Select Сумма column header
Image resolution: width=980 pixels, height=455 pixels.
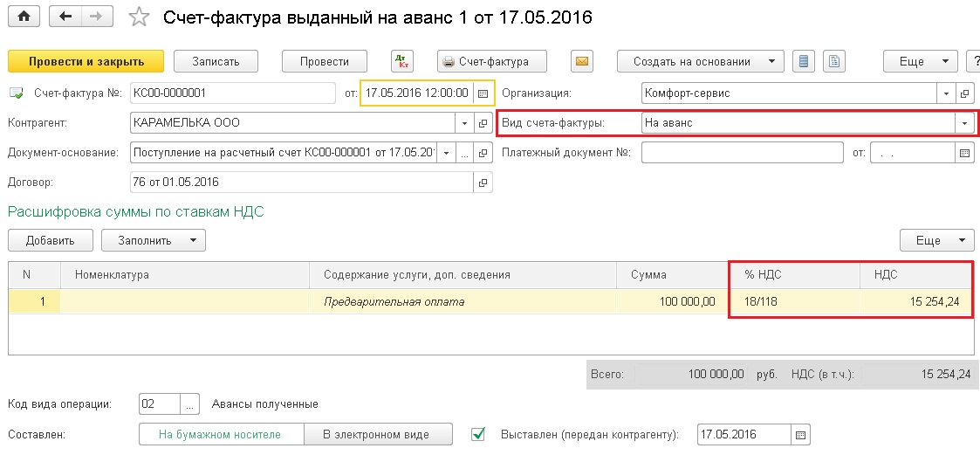[x=673, y=275]
